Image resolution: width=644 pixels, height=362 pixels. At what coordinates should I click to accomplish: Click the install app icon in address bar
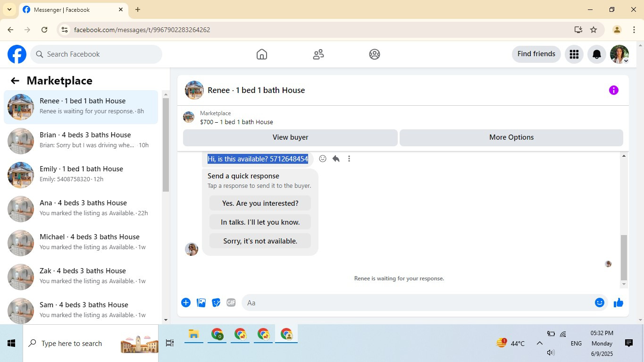tap(578, 30)
